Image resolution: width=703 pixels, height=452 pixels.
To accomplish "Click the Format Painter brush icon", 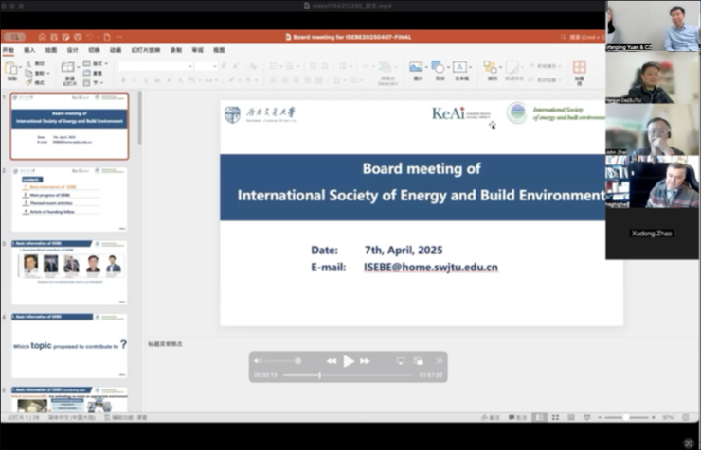I will (29, 83).
